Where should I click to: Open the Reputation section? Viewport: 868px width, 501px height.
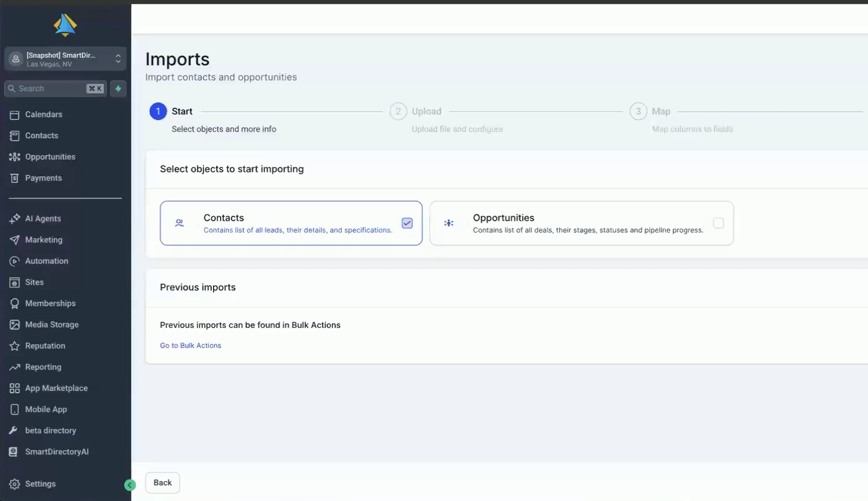point(45,346)
